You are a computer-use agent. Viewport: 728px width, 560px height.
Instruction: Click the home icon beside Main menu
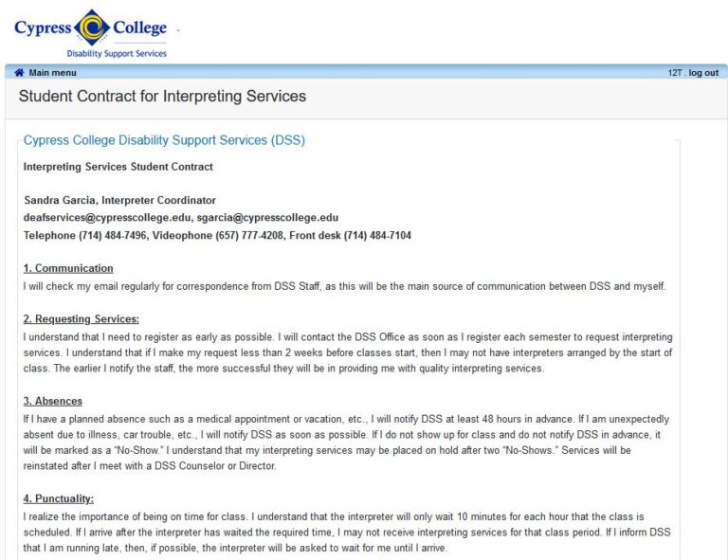[x=19, y=73]
